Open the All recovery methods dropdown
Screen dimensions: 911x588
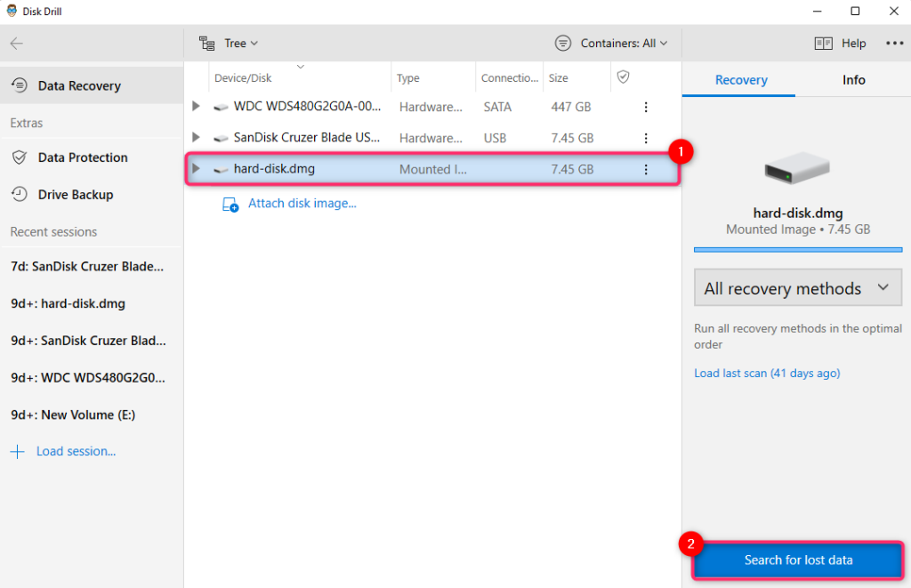pos(797,287)
